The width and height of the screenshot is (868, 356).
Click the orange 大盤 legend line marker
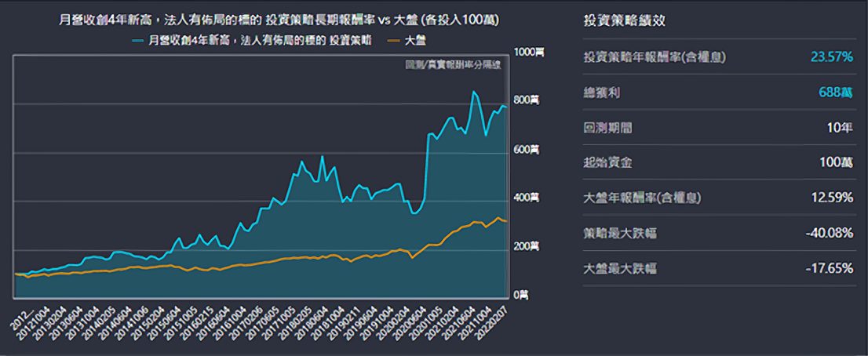393,38
